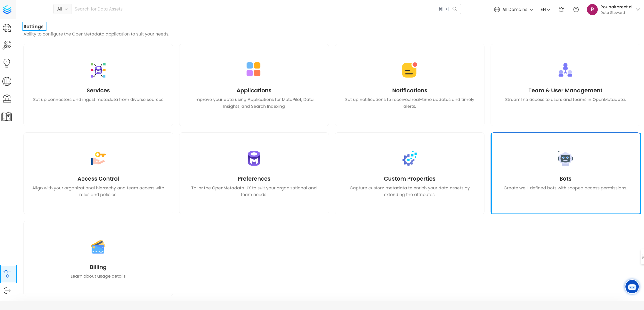The height and width of the screenshot is (310, 644).
Task: Click the logout arrow at sidebar bottom
Action: click(7, 291)
